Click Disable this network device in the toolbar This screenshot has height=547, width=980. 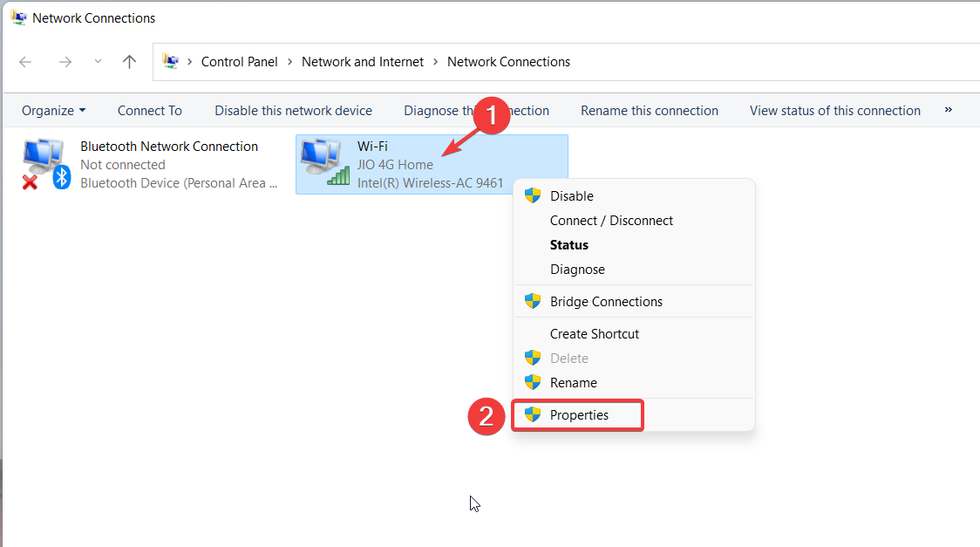click(293, 110)
